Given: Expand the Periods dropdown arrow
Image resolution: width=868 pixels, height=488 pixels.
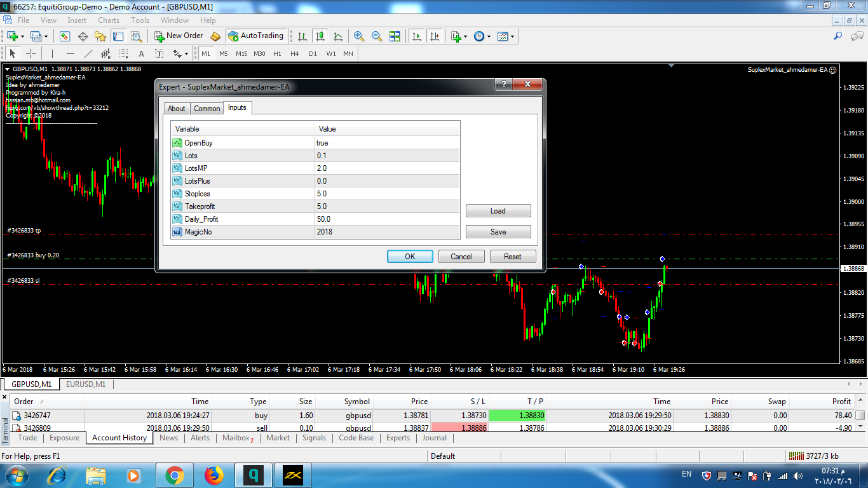Looking at the screenshot, I should tap(489, 36).
